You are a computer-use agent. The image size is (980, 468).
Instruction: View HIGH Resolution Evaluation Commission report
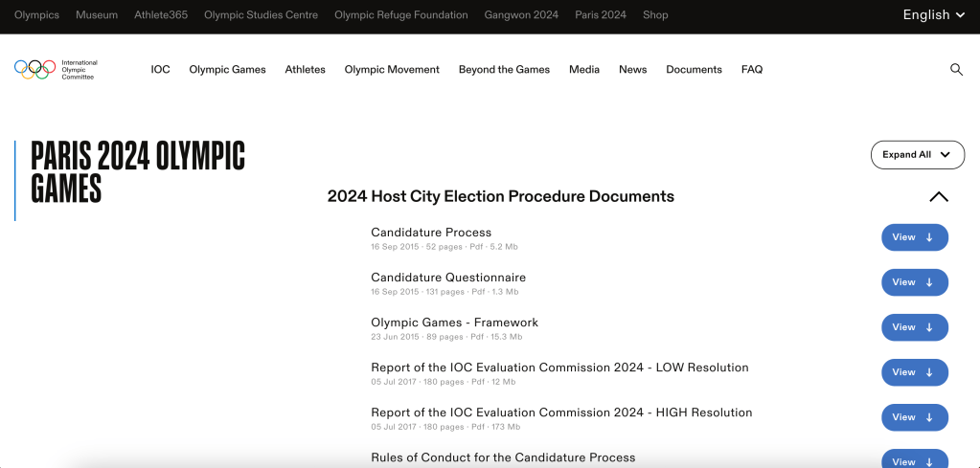point(914,417)
